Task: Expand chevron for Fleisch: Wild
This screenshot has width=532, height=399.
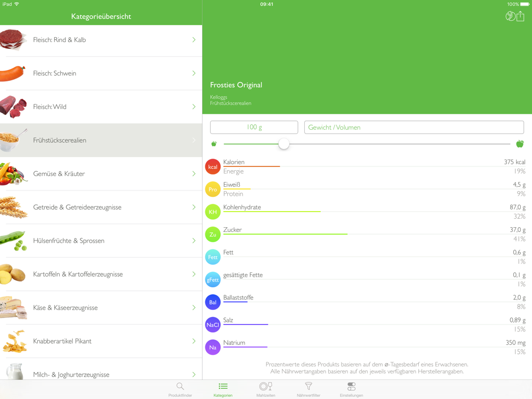Action: tap(194, 106)
